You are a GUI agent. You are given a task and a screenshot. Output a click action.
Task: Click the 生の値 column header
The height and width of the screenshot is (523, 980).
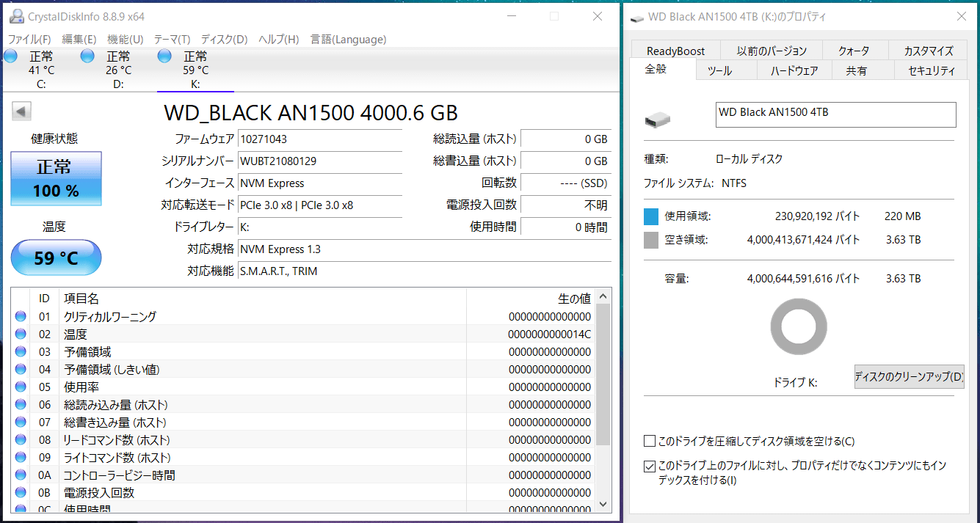[x=530, y=299]
